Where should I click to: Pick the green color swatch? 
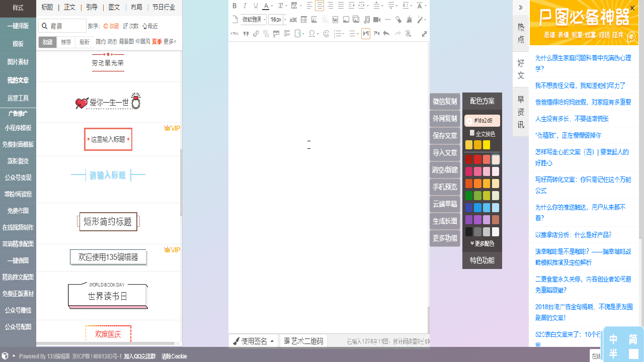(469, 196)
